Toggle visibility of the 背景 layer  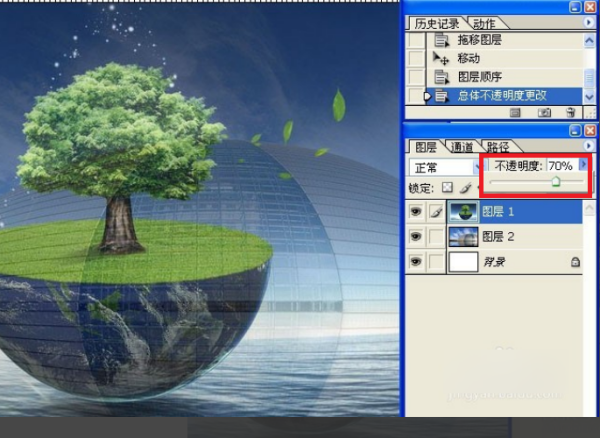click(416, 262)
